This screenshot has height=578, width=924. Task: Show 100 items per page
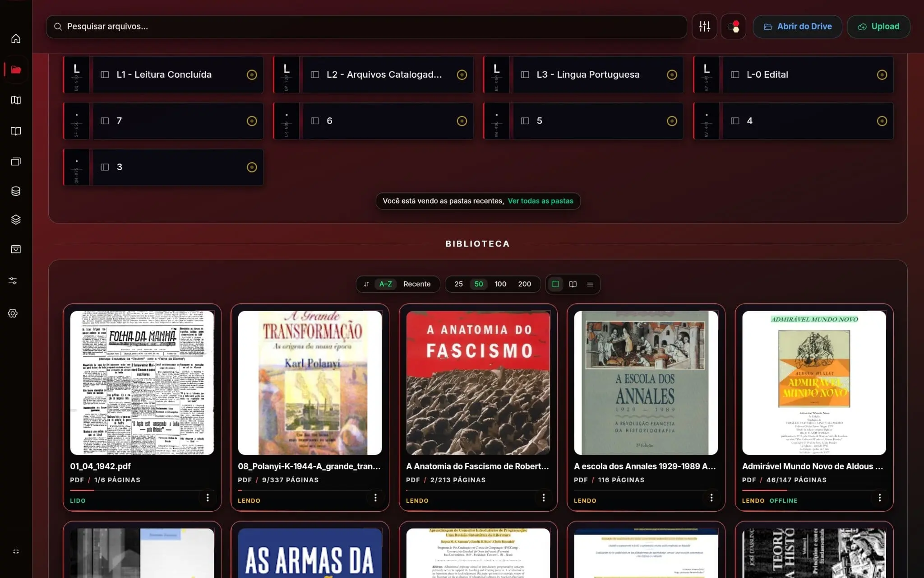[x=500, y=284]
